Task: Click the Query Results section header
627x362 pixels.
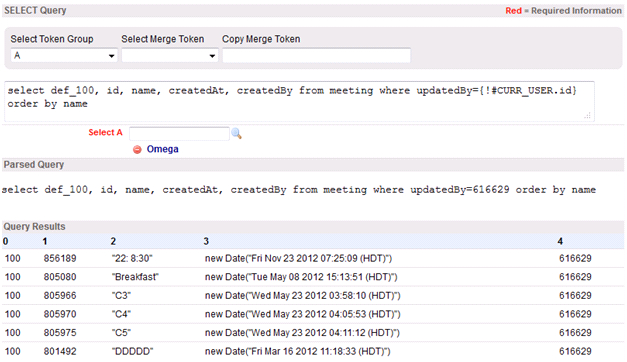Action: (34, 226)
